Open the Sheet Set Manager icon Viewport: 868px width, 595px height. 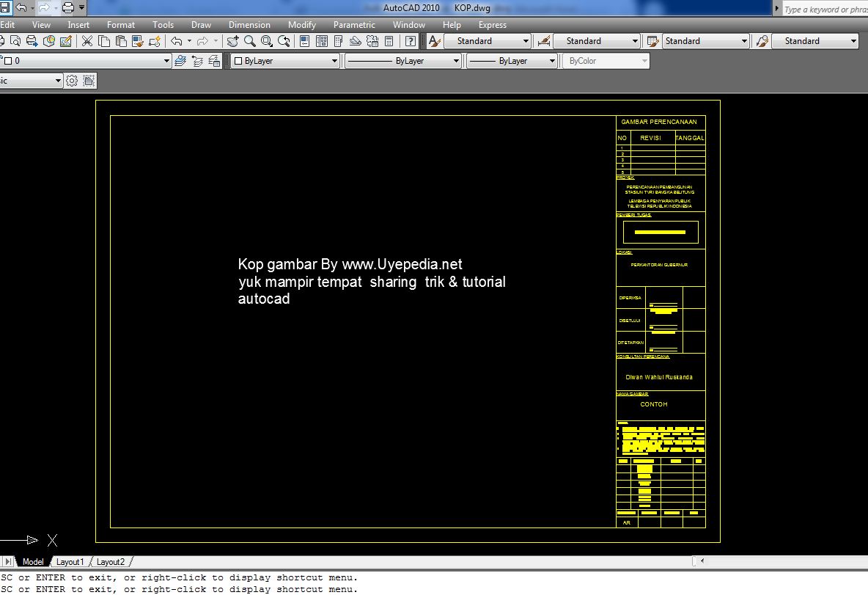point(356,41)
